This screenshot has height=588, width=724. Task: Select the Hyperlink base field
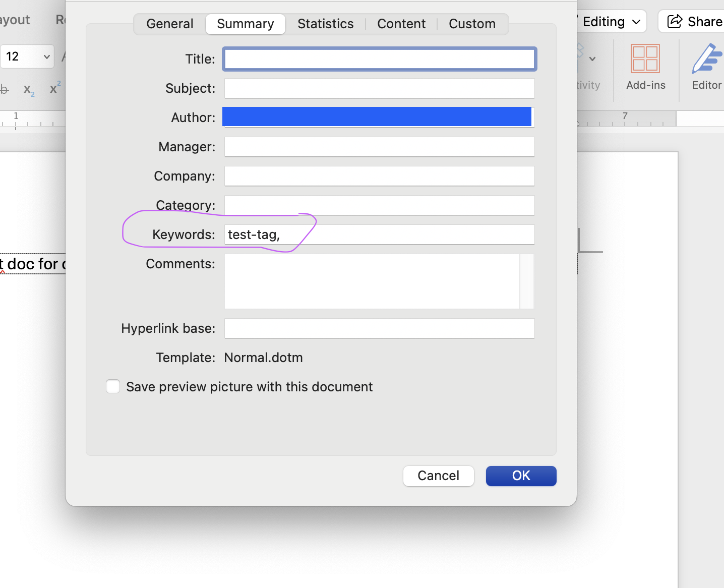(x=379, y=328)
